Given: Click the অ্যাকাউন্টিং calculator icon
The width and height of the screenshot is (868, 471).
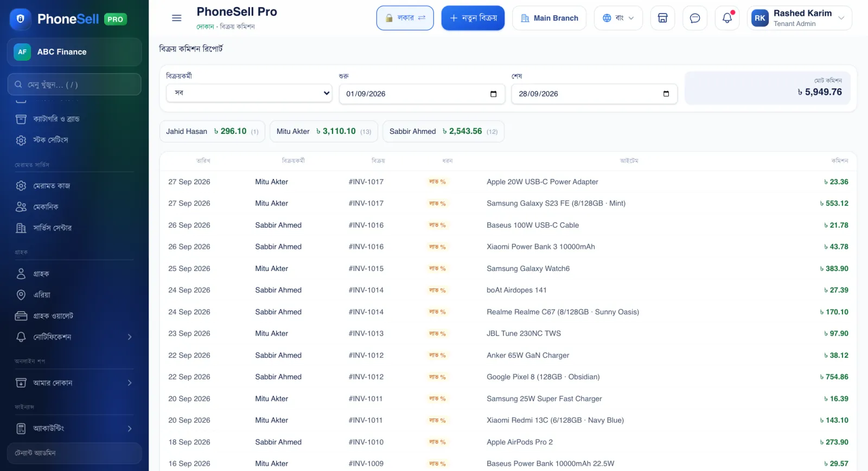Looking at the screenshot, I should (21, 429).
